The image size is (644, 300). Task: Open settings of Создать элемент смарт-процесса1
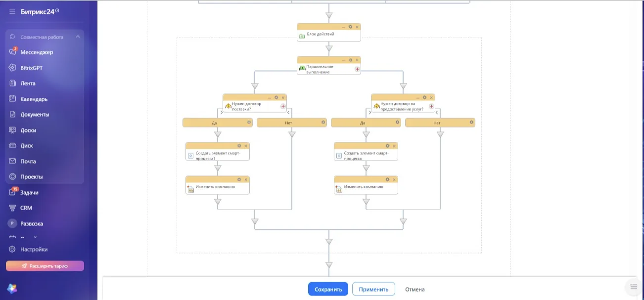(x=239, y=146)
